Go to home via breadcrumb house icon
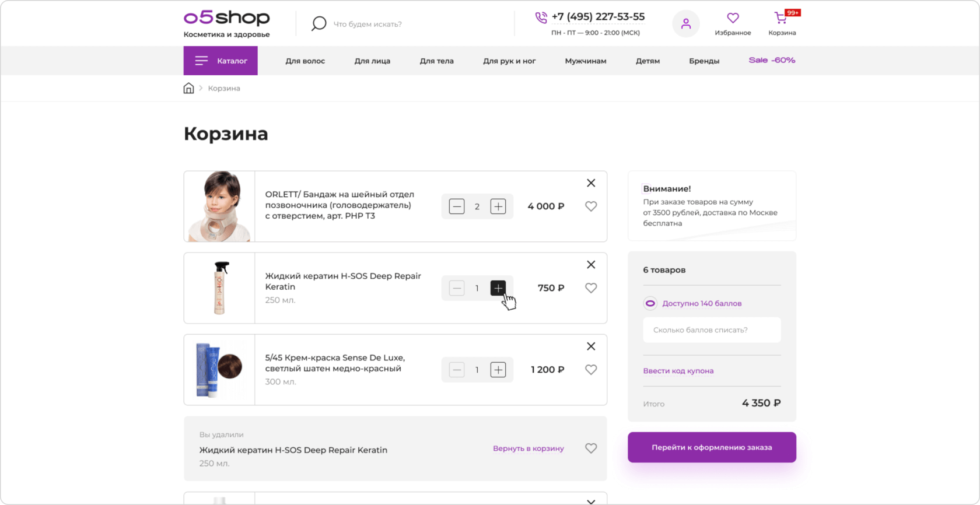The width and height of the screenshot is (980, 505). click(x=188, y=88)
